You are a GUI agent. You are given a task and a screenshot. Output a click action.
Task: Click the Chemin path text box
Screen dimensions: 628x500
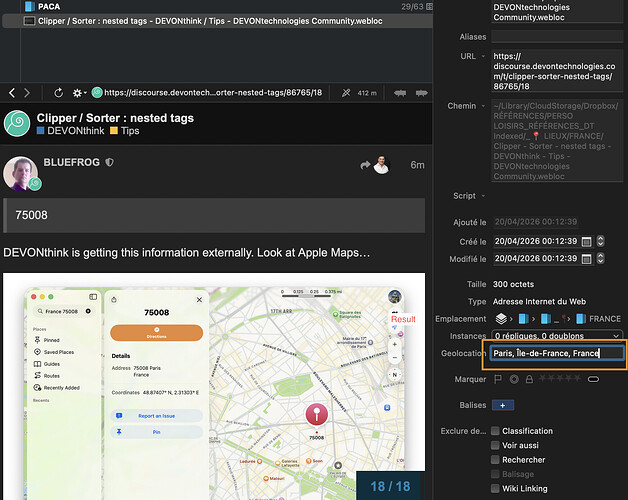[x=557, y=141]
